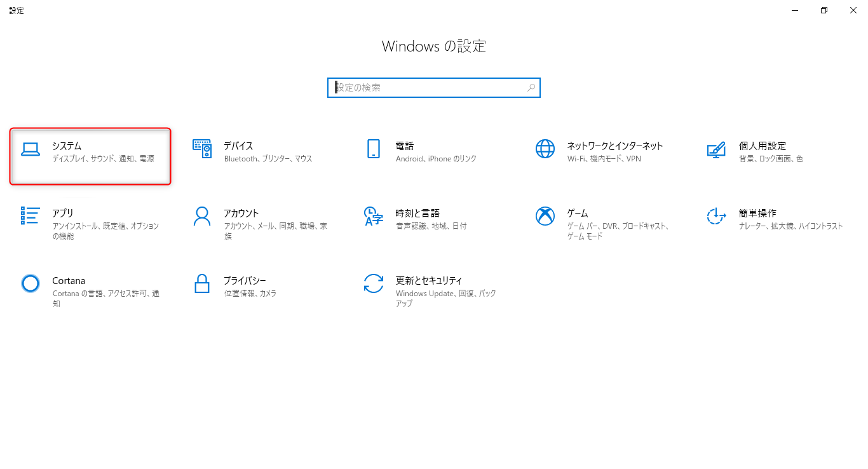
Task: Select the プライバシー padlock icon
Action: tap(202, 283)
